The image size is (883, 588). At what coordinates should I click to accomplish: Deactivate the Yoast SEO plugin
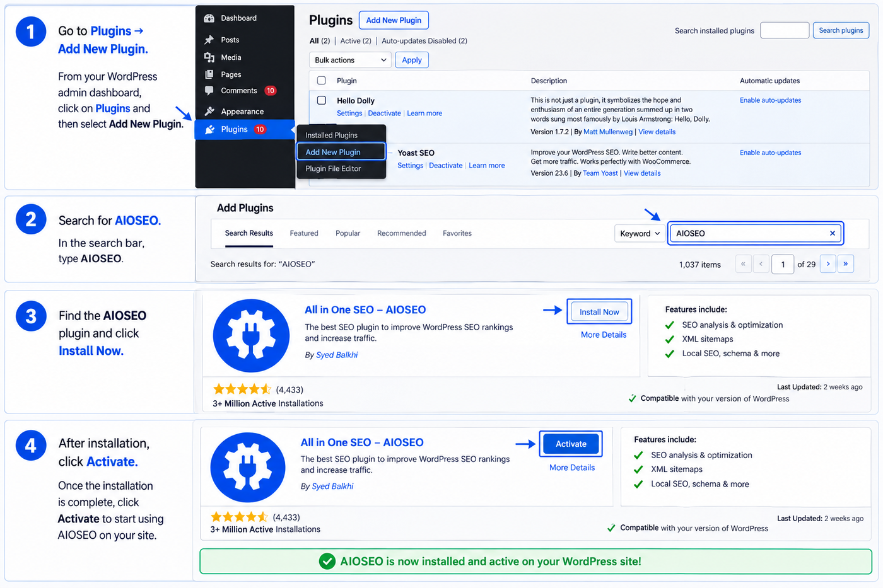click(446, 166)
